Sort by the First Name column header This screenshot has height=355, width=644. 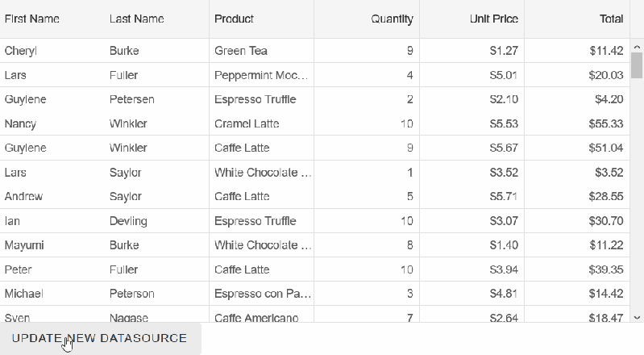click(32, 19)
